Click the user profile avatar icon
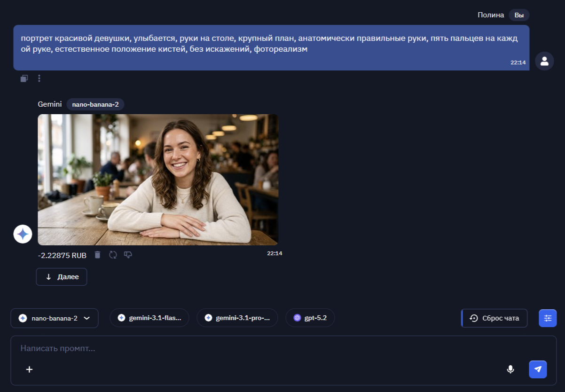 point(544,61)
